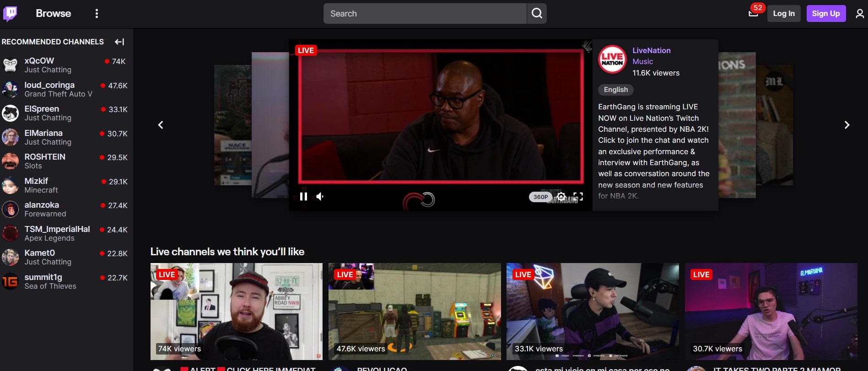Viewport: 868px width, 371px height.
Task: Open Mizkif channel in sidebar
Action: (x=66, y=185)
